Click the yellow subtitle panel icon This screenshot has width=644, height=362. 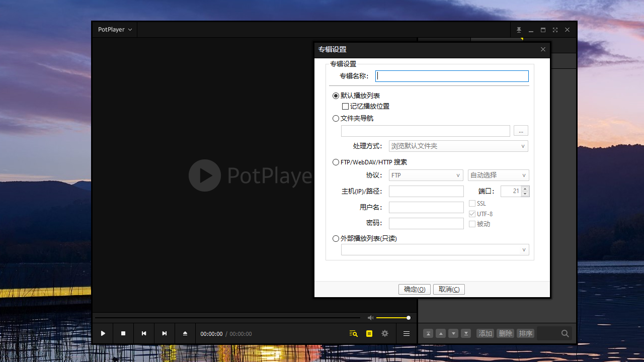[369, 333]
